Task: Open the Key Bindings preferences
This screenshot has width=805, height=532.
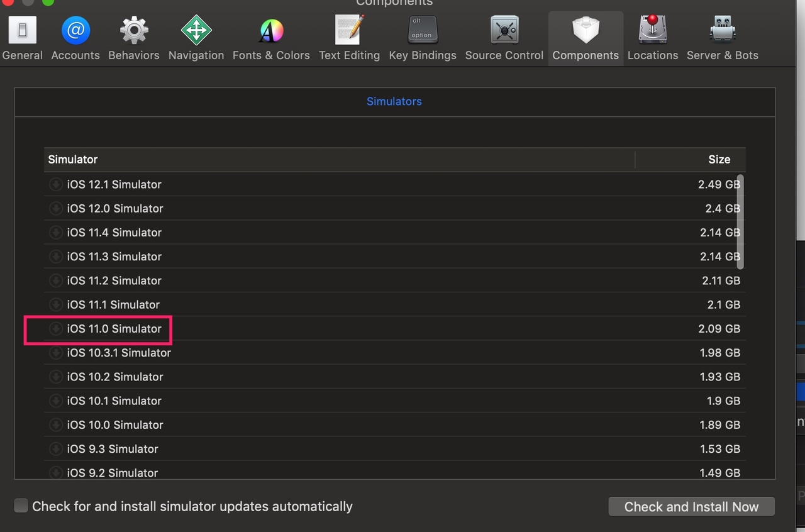Action: click(423, 38)
